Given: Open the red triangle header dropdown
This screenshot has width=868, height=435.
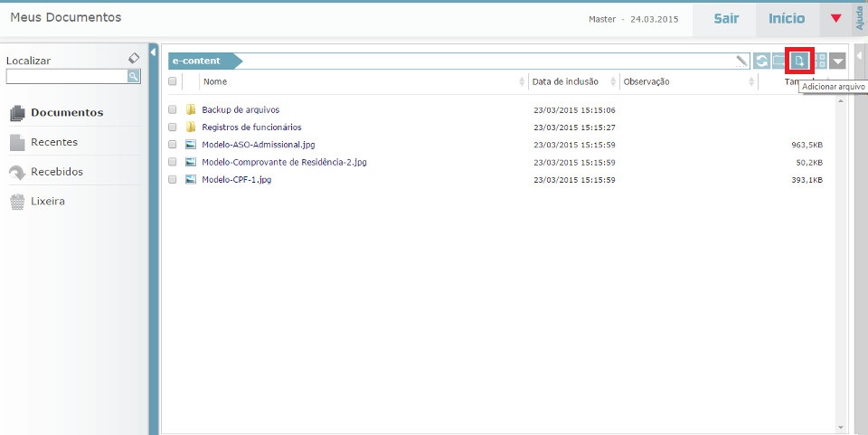Looking at the screenshot, I should tap(835, 18).
